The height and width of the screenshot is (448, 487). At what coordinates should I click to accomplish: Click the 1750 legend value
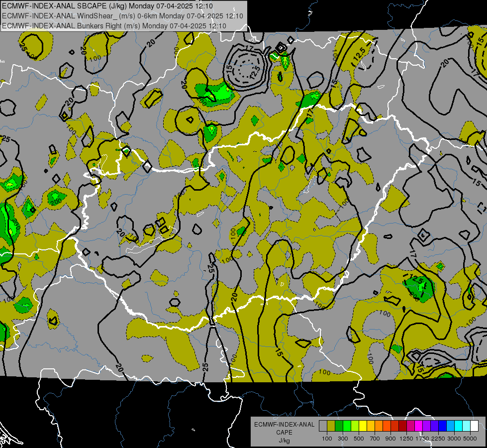pyautogui.click(x=422, y=439)
